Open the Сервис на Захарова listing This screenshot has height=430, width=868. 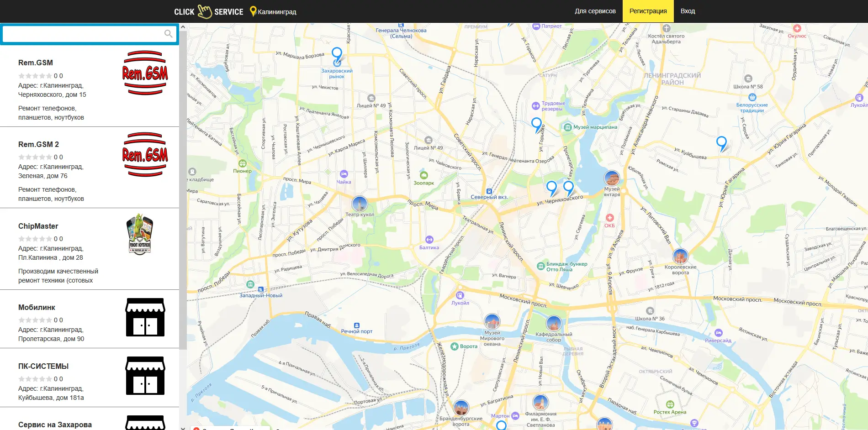[55, 425]
